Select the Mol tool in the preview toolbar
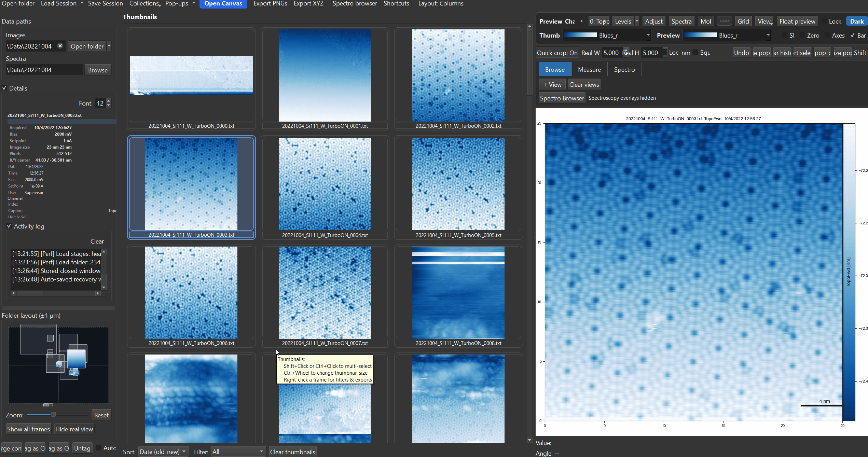868x457 pixels. [x=706, y=21]
